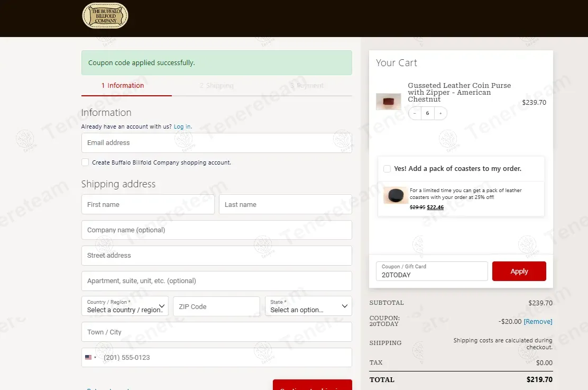
Task: Click the red Apply coupon button
Action: pos(519,271)
